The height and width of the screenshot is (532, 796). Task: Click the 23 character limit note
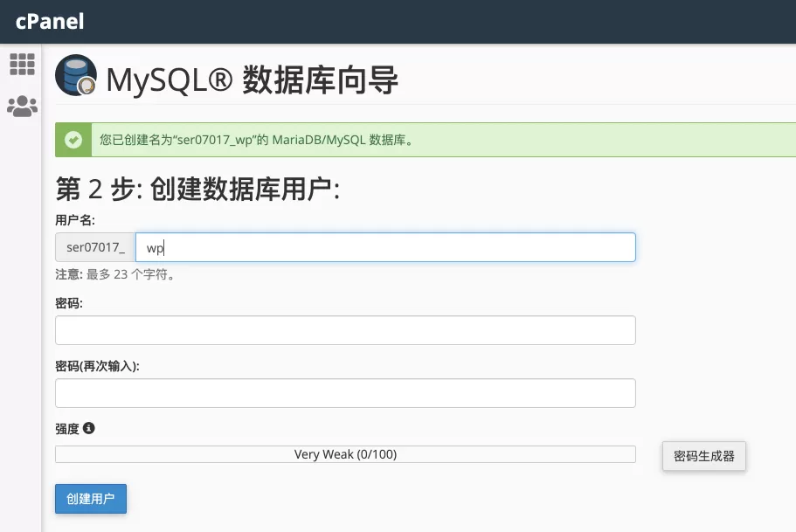click(115, 274)
